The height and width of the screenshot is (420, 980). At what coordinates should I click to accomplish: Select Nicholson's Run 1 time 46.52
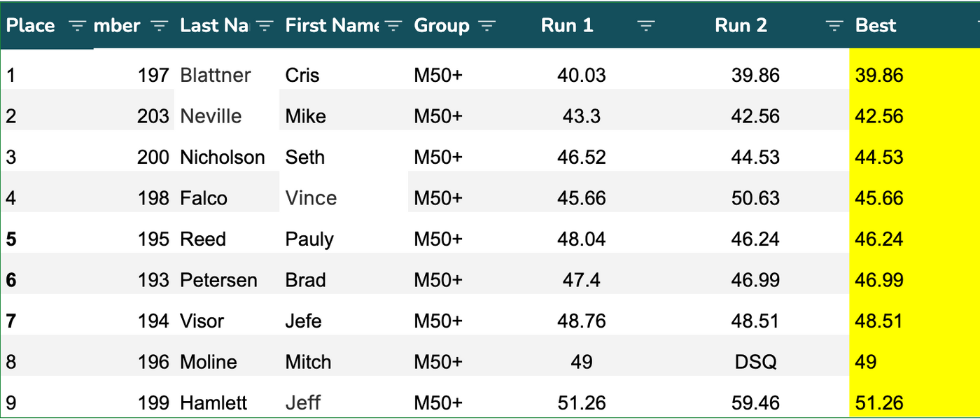click(x=581, y=157)
